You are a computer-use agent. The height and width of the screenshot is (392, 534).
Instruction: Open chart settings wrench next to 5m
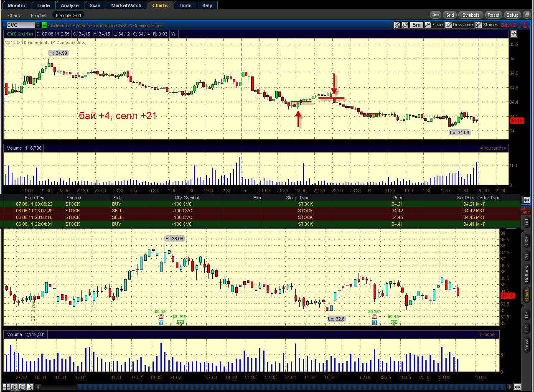coord(405,25)
